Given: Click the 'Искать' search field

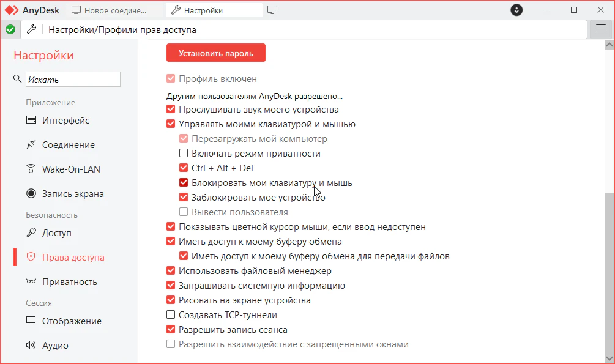Looking at the screenshot, I should (73, 80).
